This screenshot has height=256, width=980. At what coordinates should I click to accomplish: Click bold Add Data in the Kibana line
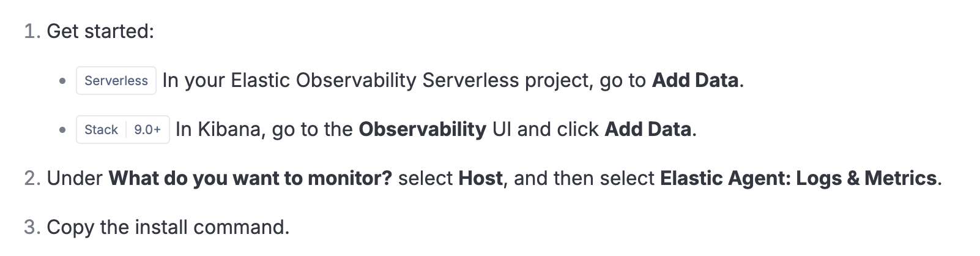648,129
